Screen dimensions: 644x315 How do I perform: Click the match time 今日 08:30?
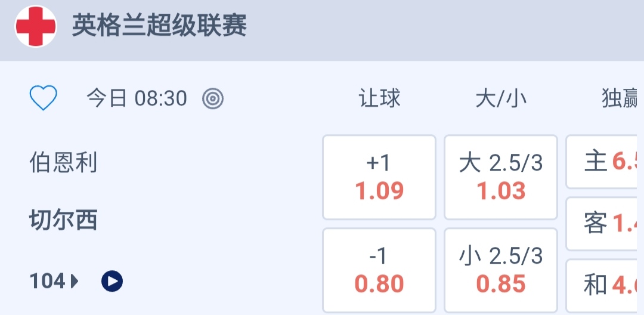(x=137, y=98)
